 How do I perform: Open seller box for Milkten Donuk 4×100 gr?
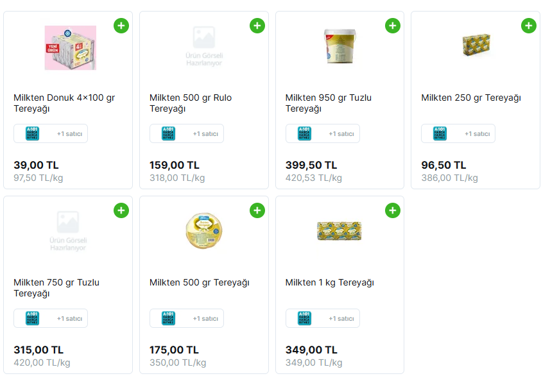51,133
